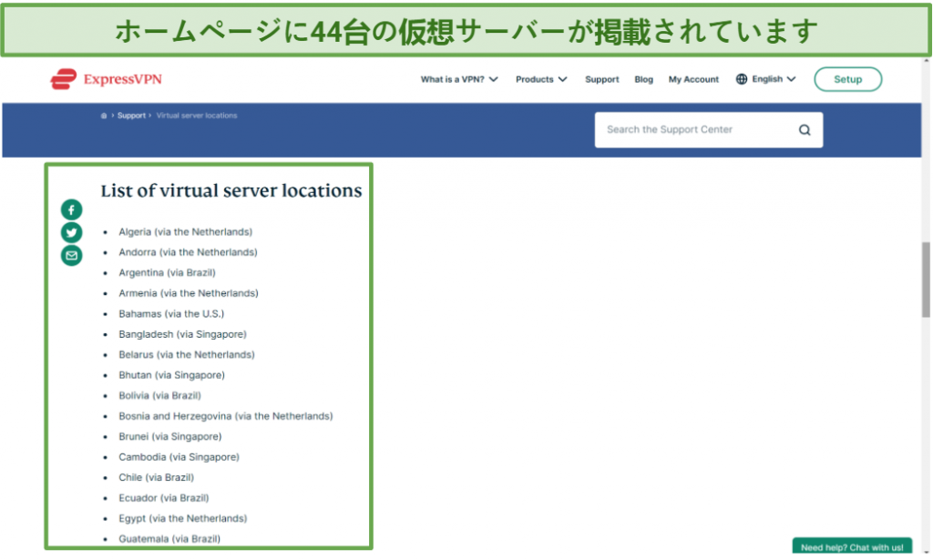The height and width of the screenshot is (560, 933).
Task: Click 'Argentina (via Brazil)' list item
Action: coord(167,273)
